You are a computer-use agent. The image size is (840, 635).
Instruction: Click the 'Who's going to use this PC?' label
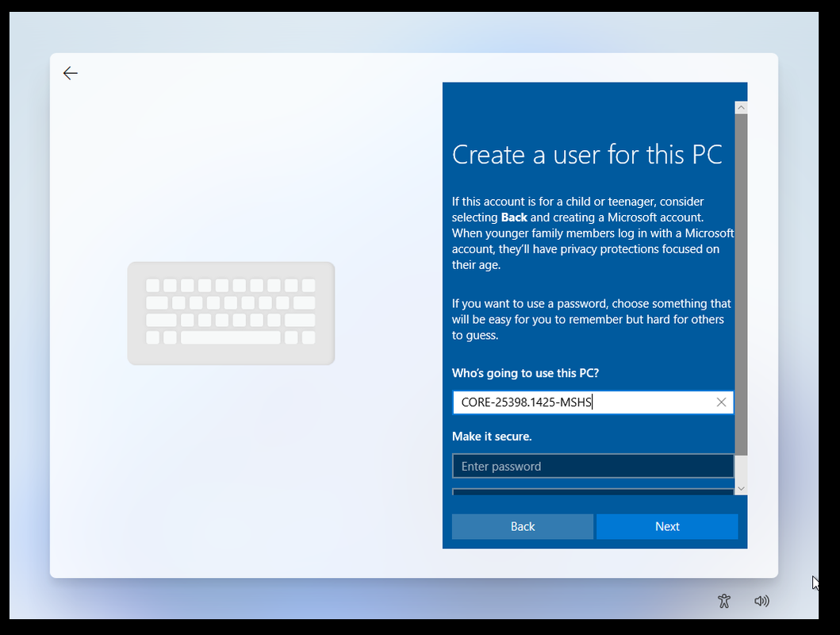tap(525, 373)
